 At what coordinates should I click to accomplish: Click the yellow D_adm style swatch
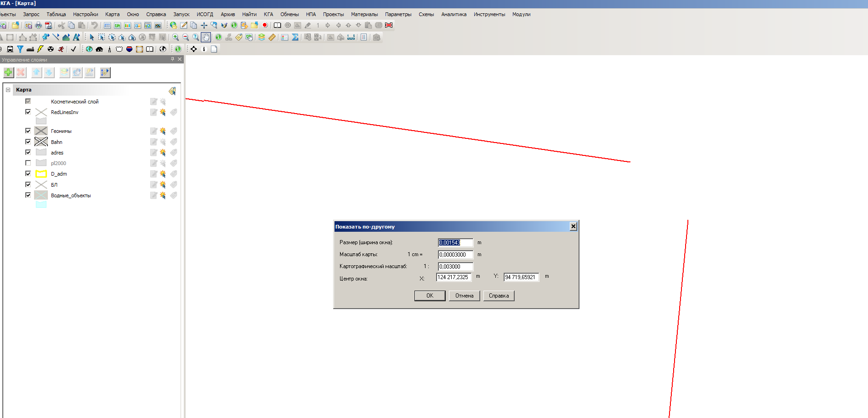[41, 174]
